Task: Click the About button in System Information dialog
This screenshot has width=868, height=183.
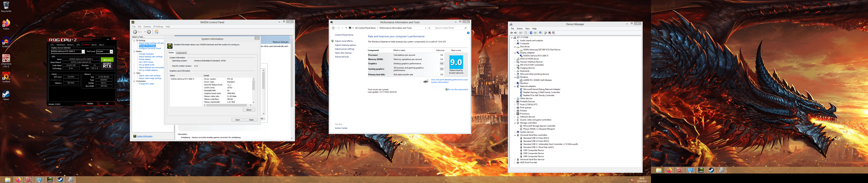Action: pyautogui.click(x=249, y=110)
